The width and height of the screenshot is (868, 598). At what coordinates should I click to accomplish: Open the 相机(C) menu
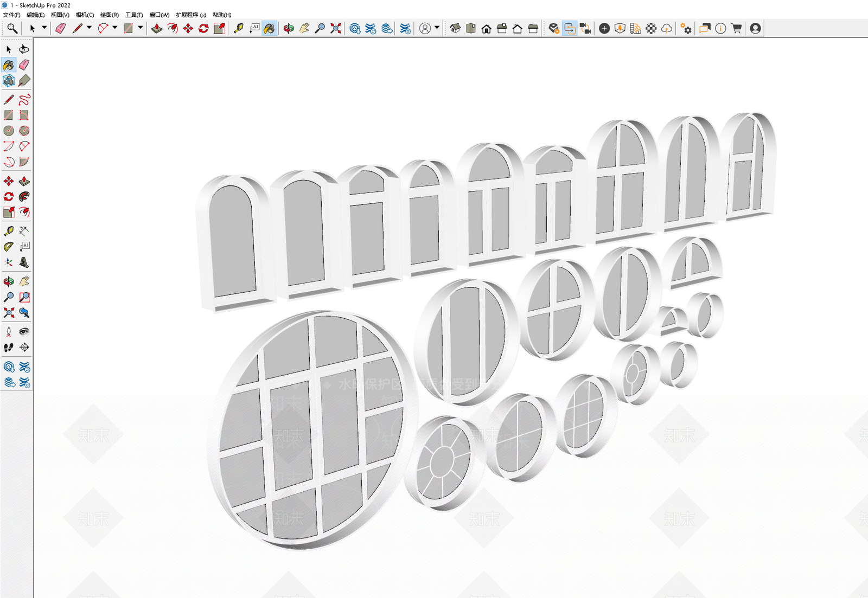coord(85,15)
